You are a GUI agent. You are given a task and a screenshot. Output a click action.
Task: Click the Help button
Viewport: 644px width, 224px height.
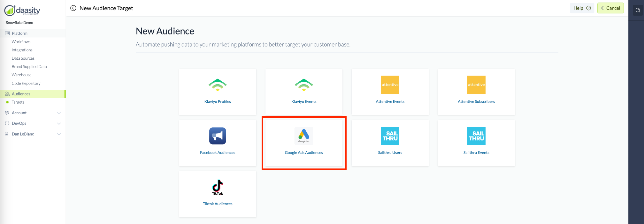[x=582, y=8]
